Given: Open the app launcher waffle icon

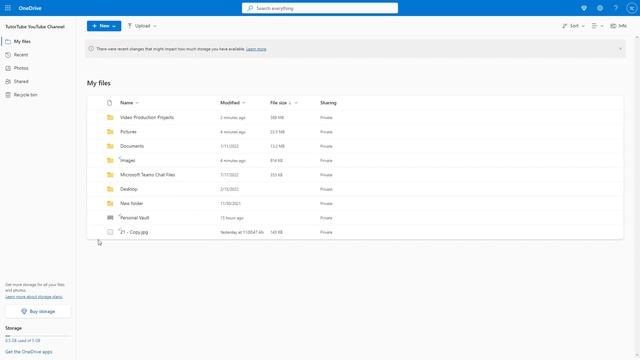Looking at the screenshot, I should [x=8, y=8].
